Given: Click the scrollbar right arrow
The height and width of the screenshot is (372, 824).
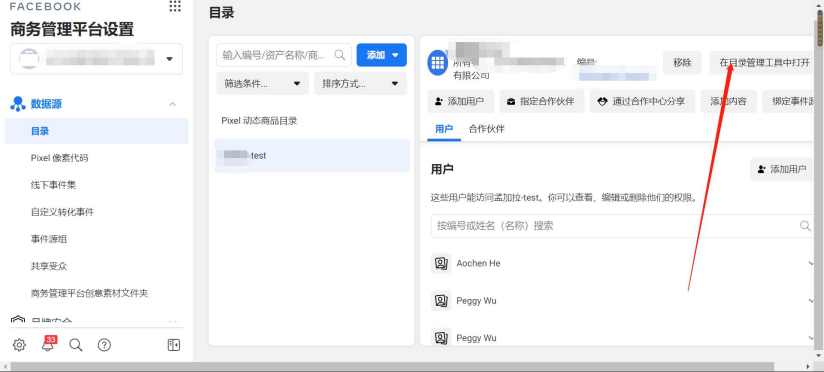Looking at the screenshot, I should click(x=808, y=366).
